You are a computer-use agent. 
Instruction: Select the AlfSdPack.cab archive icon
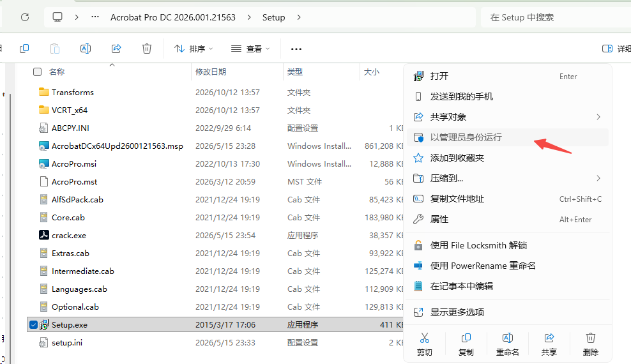pyautogui.click(x=43, y=199)
